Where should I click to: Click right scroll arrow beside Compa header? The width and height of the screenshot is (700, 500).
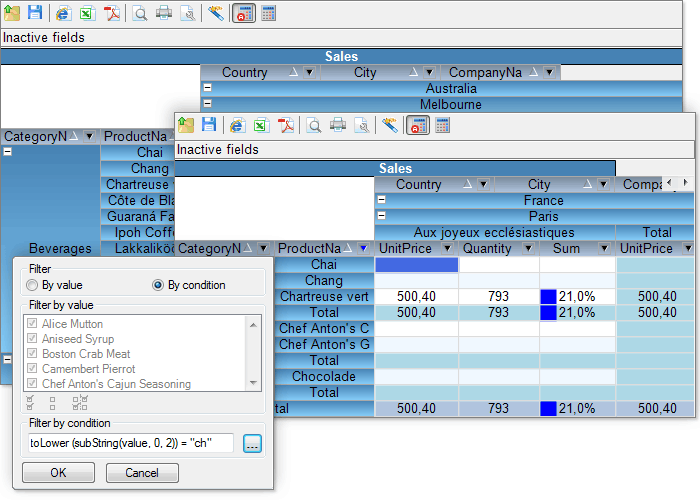click(685, 182)
